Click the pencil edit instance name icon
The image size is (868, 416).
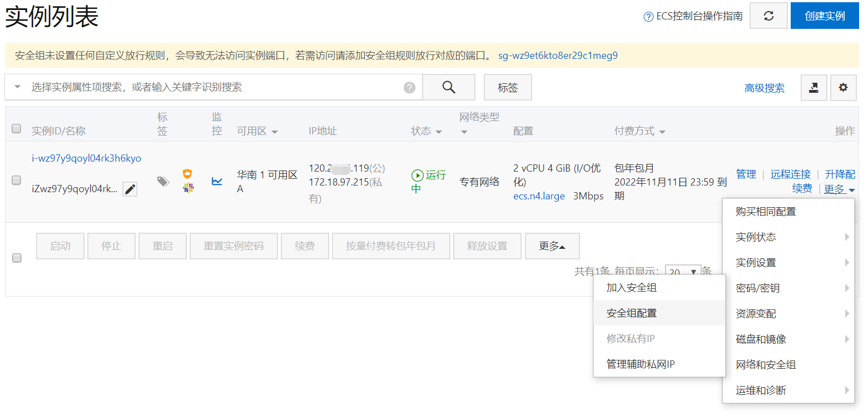130,189
